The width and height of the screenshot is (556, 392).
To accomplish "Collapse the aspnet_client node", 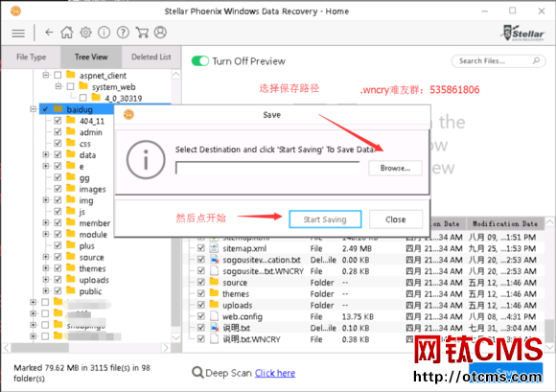I will 46,75.
